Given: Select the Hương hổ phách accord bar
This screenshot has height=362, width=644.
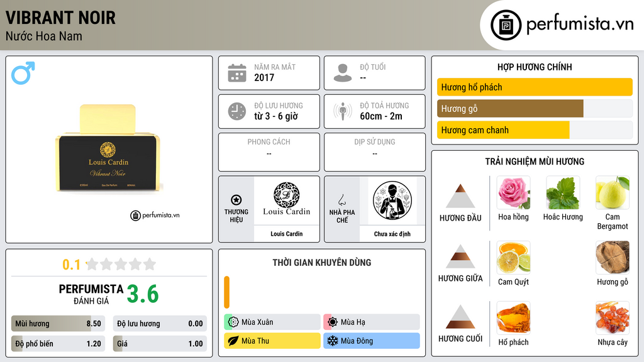Looking at the screenshot, I should (535, 87).
